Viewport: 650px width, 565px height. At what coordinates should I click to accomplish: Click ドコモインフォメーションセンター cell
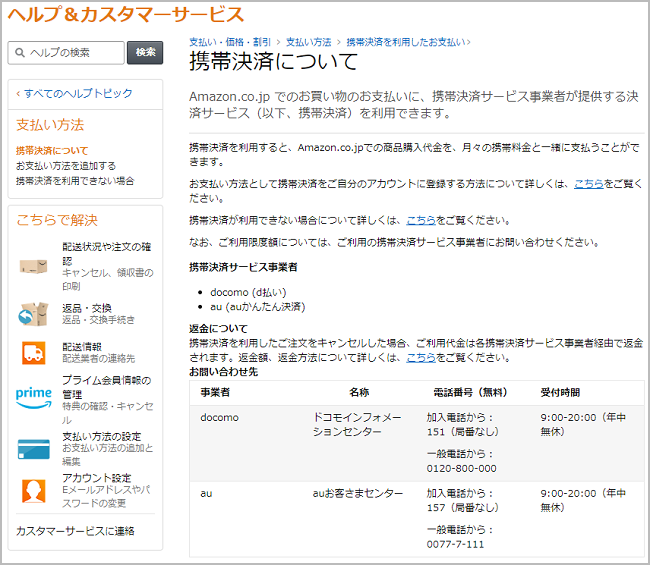click(357, 424)
